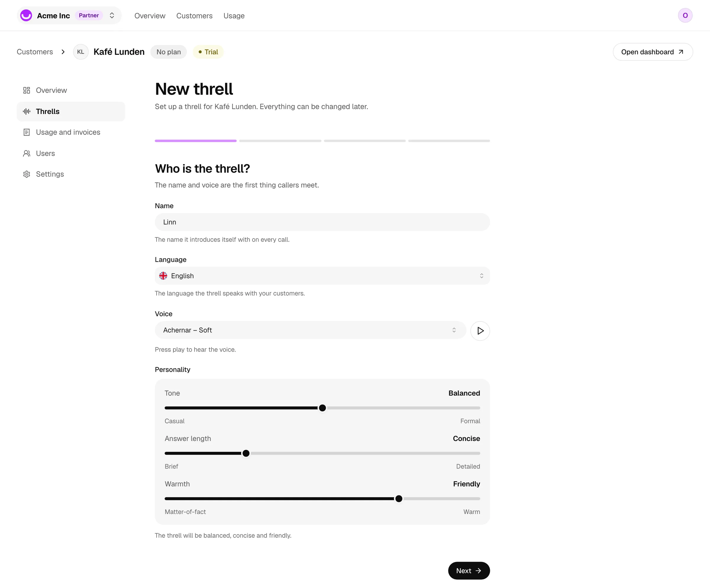
Task: Click the Kafé Lunden customer title
Action: pos(119,52)
